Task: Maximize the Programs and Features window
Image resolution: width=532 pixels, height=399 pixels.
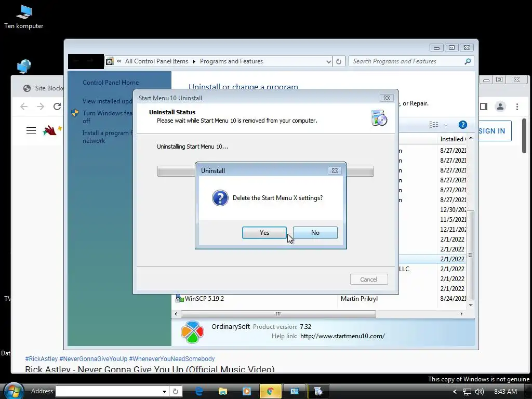Action: point(451,47)
